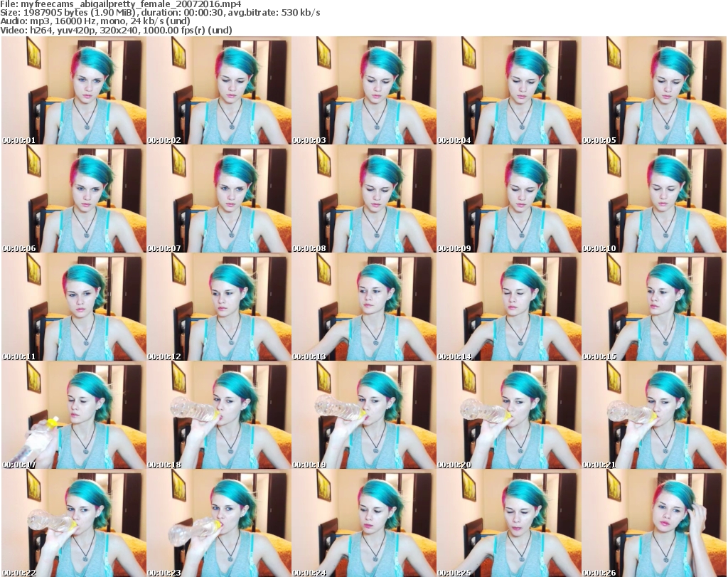Click the frame stamped 00:00:01
Viewport: 728px width, 577px height.
click(x=74, y=90)
